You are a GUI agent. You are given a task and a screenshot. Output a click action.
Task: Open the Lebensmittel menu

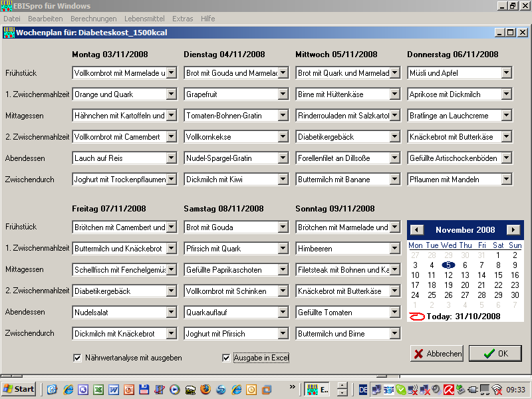(144, 19)
